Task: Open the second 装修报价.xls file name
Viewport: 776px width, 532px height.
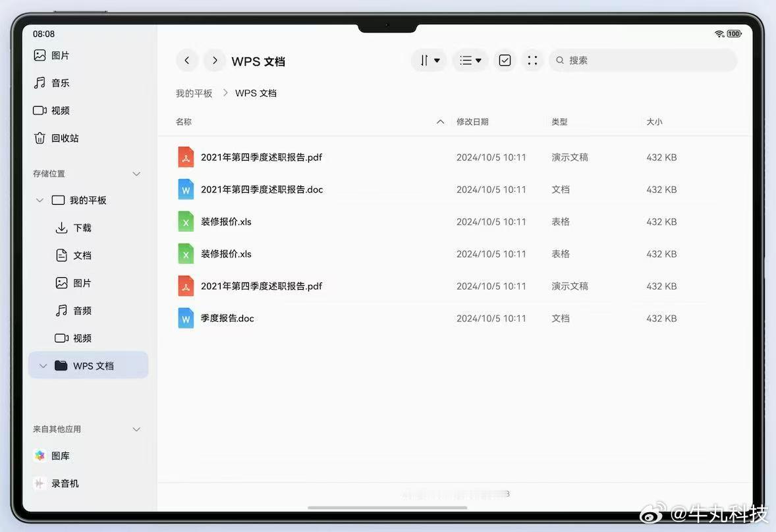Action: [x=226, y=253]
